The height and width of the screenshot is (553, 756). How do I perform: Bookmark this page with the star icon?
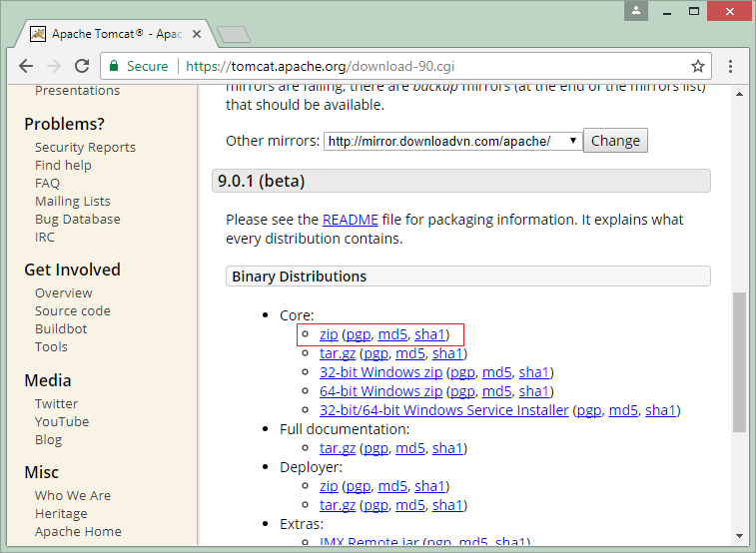[x=698, y=66]
